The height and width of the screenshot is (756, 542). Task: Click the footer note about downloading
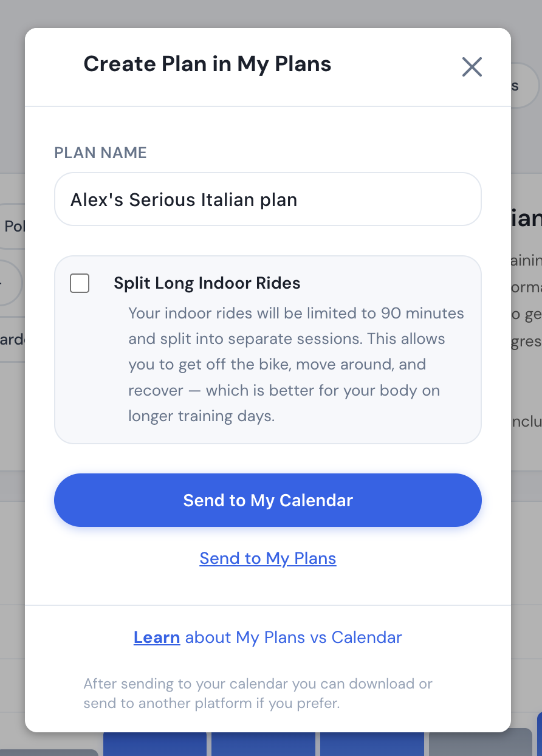point(258,693)
